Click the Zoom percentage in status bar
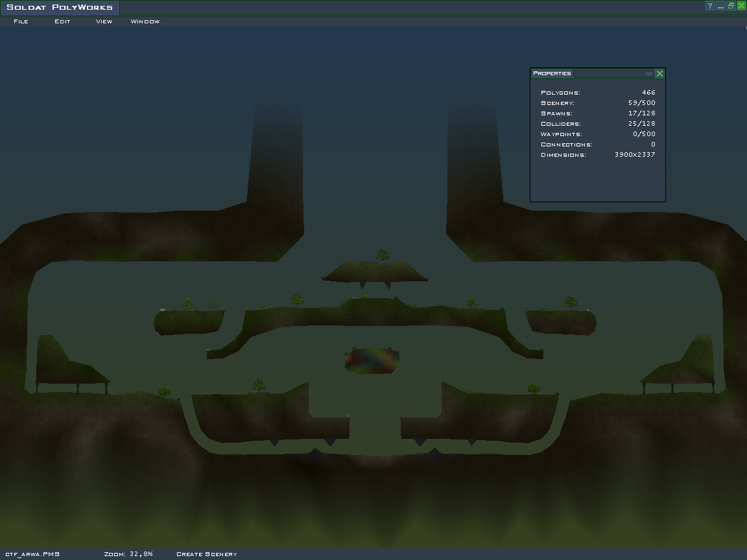747x560 pixels. (128, 554)
